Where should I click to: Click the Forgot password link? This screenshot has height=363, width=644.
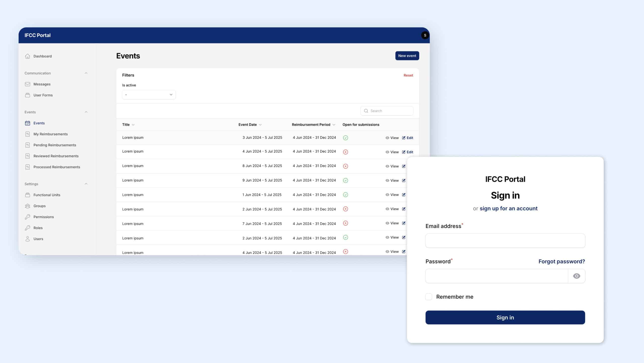point(562,261)
